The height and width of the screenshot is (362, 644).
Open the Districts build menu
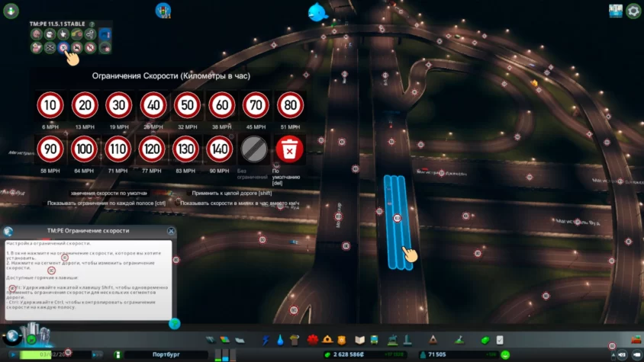click(x=240, y=340)
